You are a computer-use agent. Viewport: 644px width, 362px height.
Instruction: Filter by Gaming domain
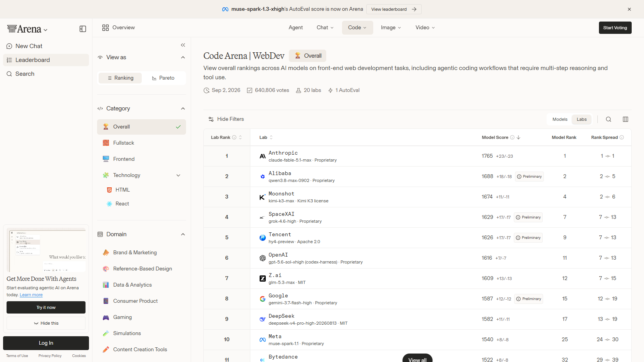(141, 317)
